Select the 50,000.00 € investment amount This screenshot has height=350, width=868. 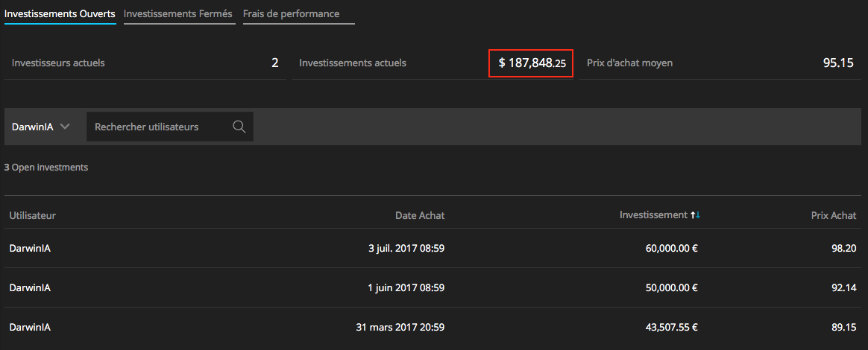click(x=671, y=287)
